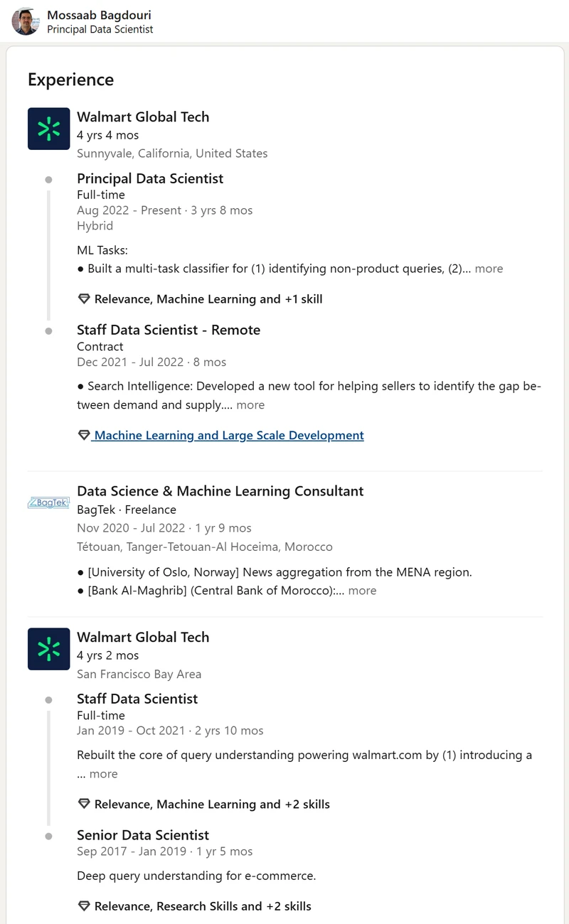Click the diamond skills icon under Principal Data Scientist
This screenshot has width=569, height=924.
pyautogui.click(x=84, y=299)
